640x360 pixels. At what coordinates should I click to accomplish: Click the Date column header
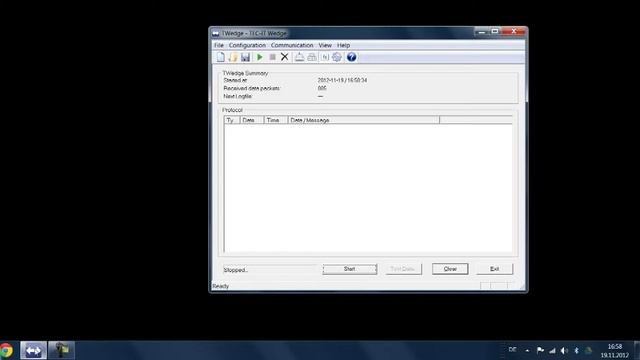pyautogui.click(x=251, y=120)
